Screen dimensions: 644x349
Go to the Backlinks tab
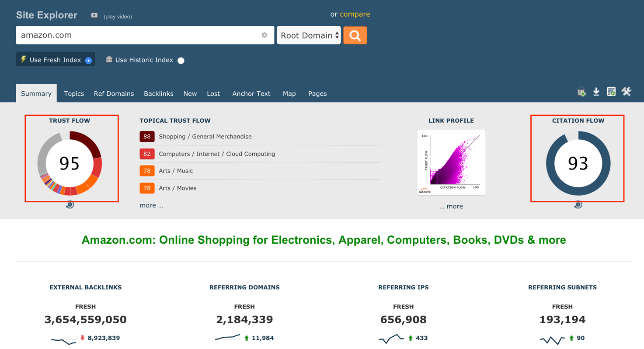[x=159, y=93]
